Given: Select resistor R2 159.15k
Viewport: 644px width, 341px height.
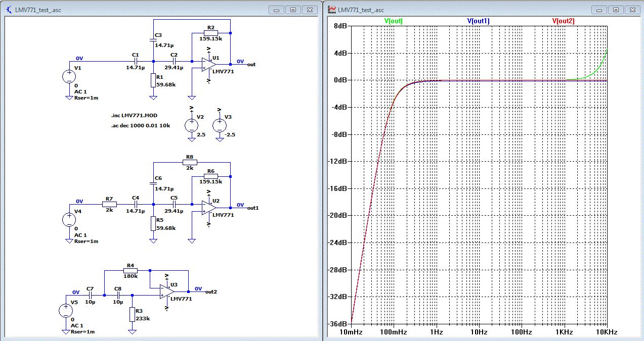Looking at the screenshot, I should [x=211, y=33].
